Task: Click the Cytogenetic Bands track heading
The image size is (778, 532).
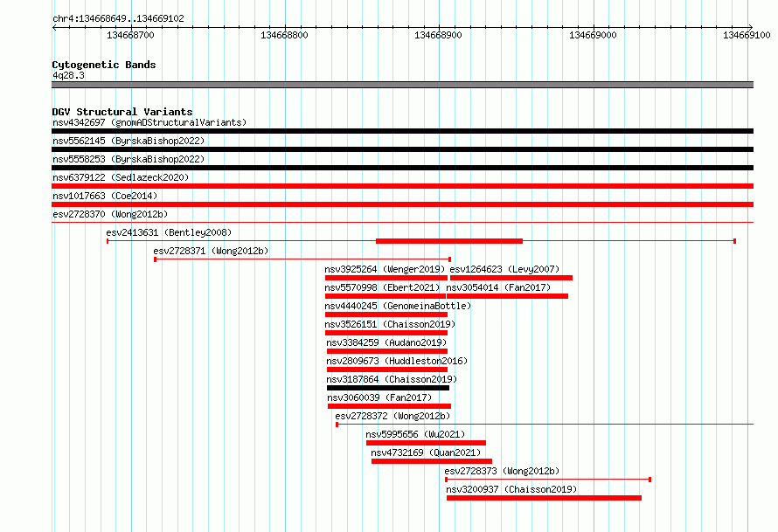Action: [x=104, y=65]
